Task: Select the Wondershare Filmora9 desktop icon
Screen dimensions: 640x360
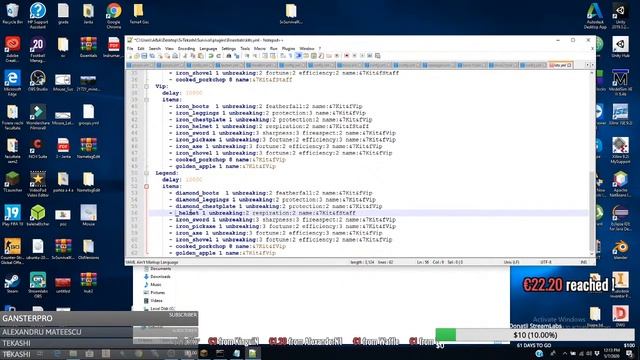Action: (x=38, y=116)
